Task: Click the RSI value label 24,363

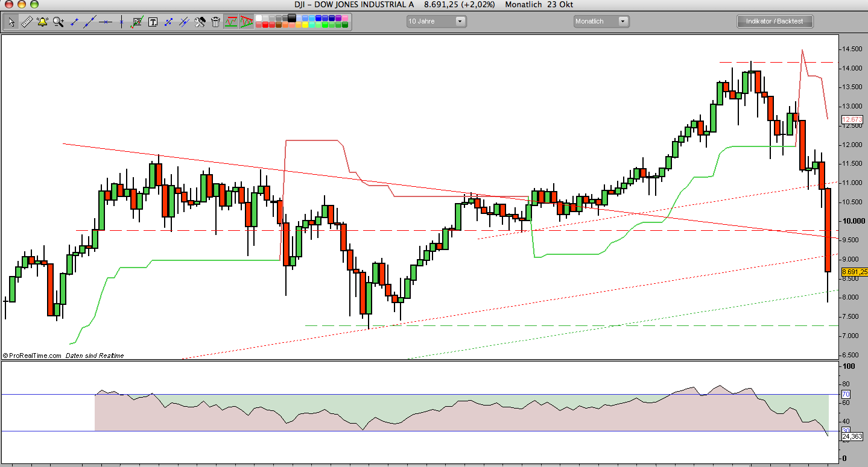Action: (x=852, y=436)
